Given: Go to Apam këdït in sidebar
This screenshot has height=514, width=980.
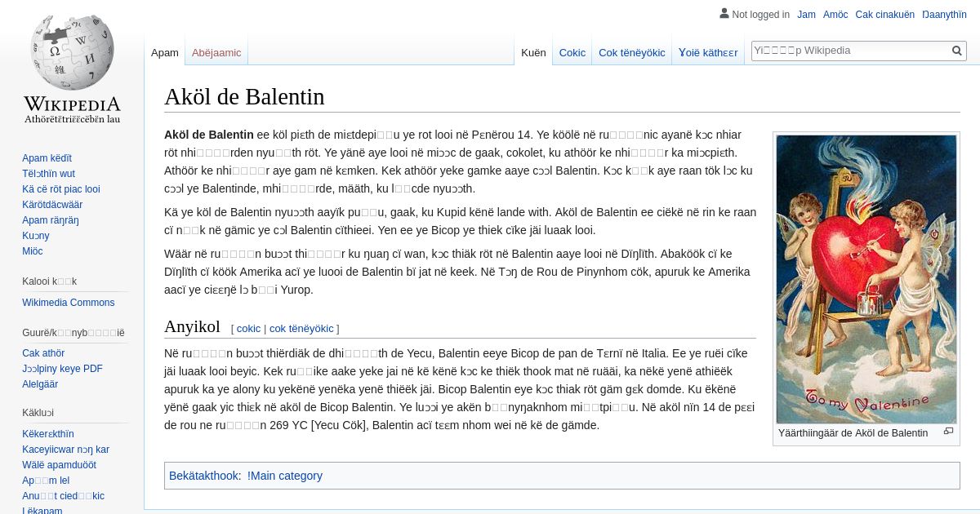Looking at the screenshot, I should coord(47,158).
